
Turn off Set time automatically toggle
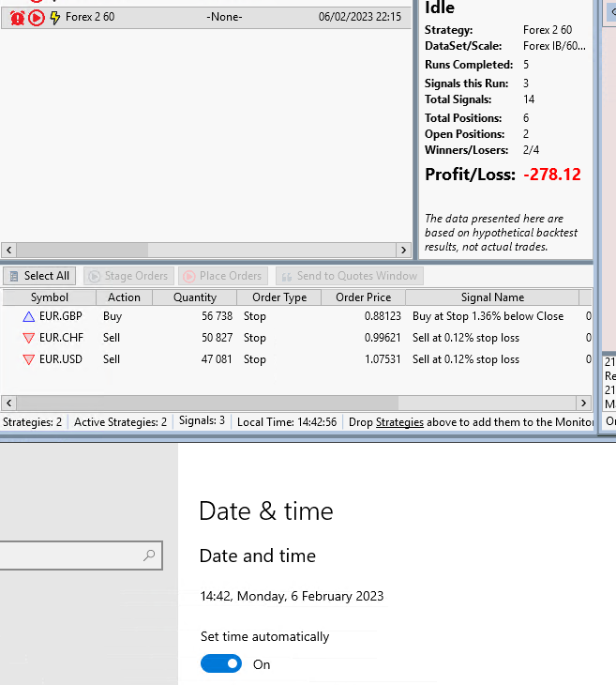coord(221,664)
